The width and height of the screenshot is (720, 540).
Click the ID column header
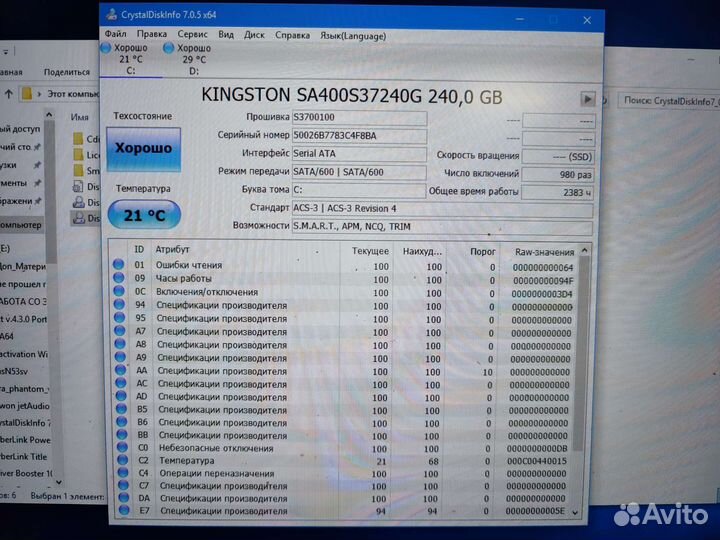pyautogui.click(x=139, y=249)
